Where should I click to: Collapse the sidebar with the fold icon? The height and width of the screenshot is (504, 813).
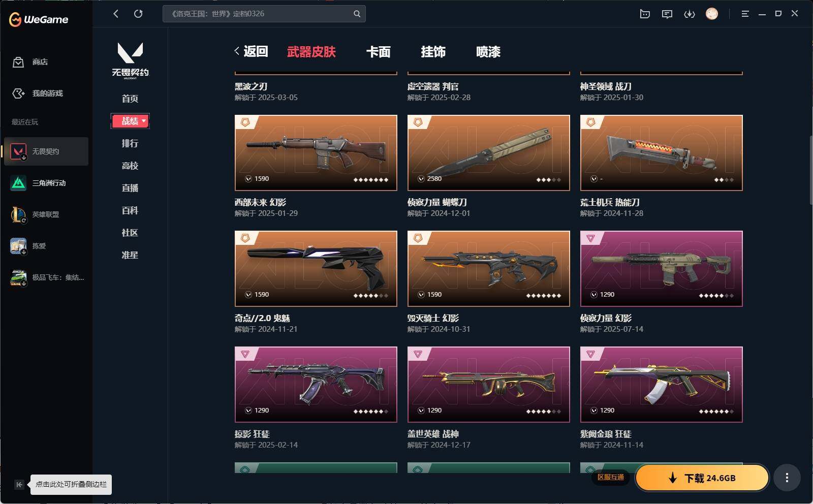click(19, 485)
